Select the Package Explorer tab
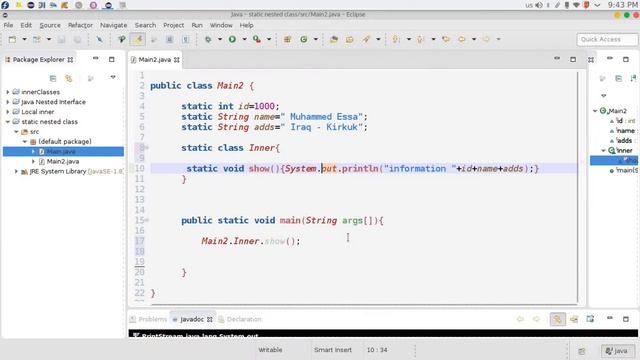The image size is (640, 360). tap(39, 60)
